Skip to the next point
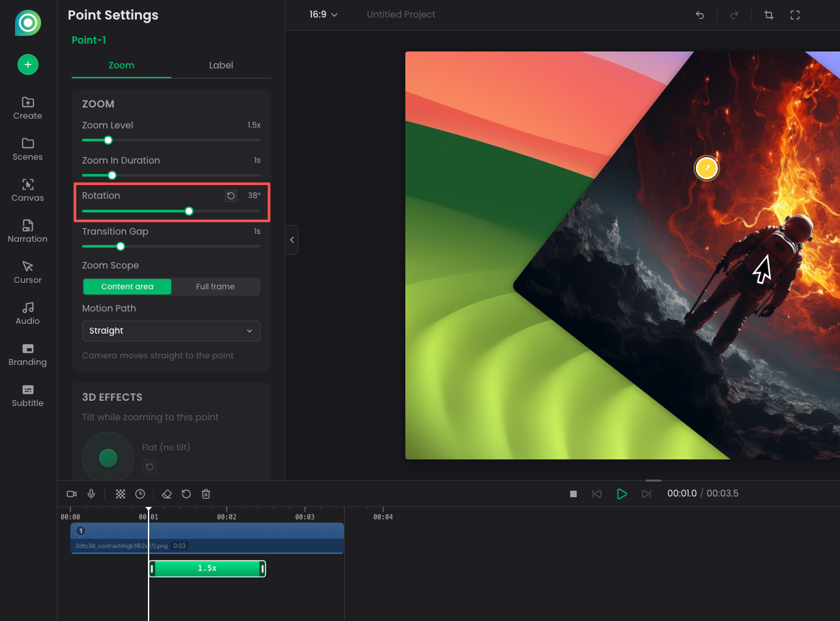The image size is (840, 621). [x=646, y=494]
